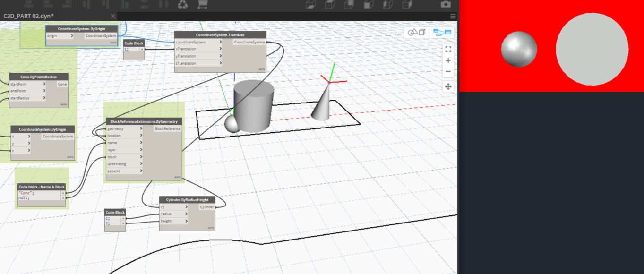Select the CoordinateSystem.Translate node title bar
This screenshot has width=644, height=274.
point(220,34)
